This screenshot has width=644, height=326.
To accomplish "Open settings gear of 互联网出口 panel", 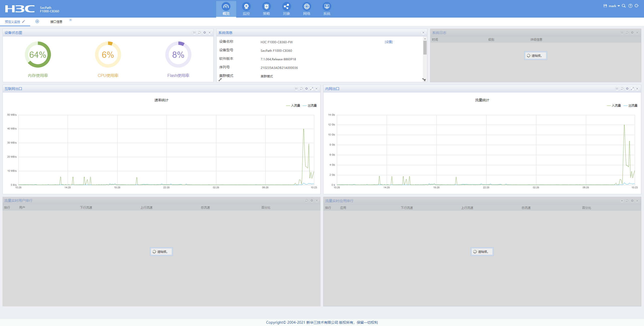I will 306,89.
